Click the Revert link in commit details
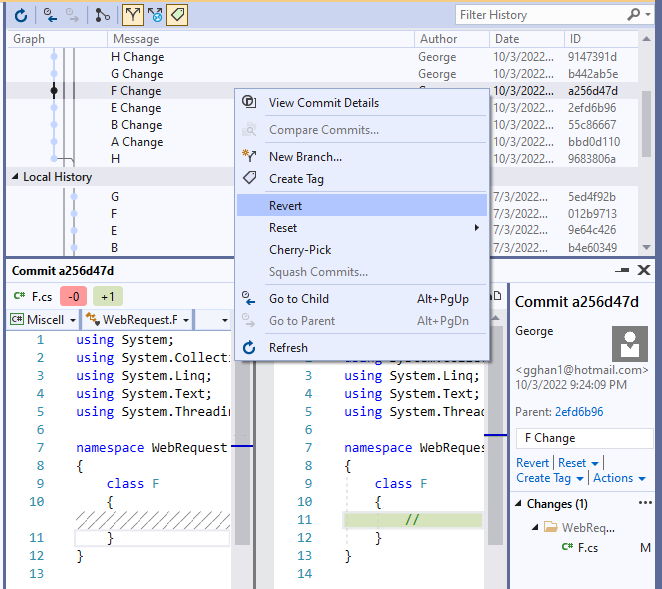Image resolution: width=662 pixels, height=589 pixels. [x=532, y=463]
